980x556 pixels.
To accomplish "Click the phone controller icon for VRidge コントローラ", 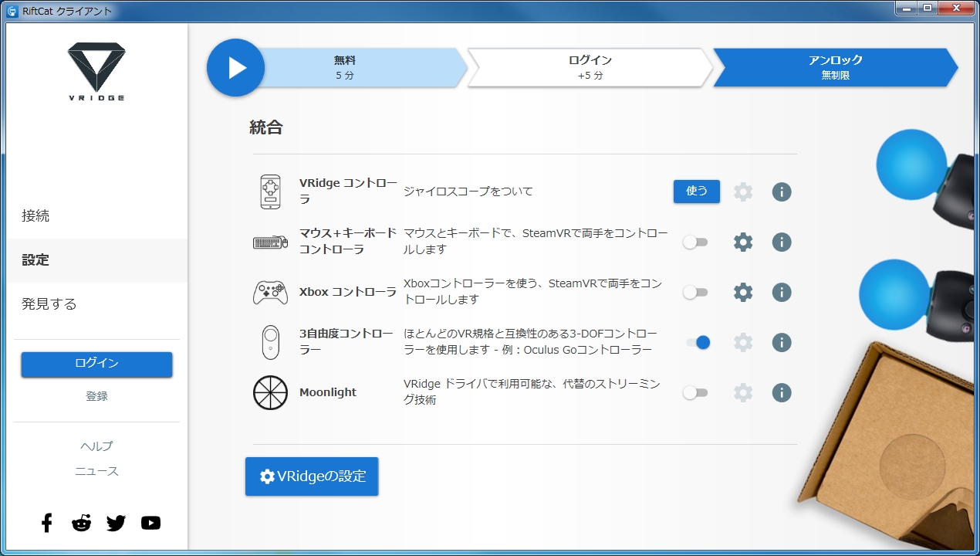I will click(271, 192).
